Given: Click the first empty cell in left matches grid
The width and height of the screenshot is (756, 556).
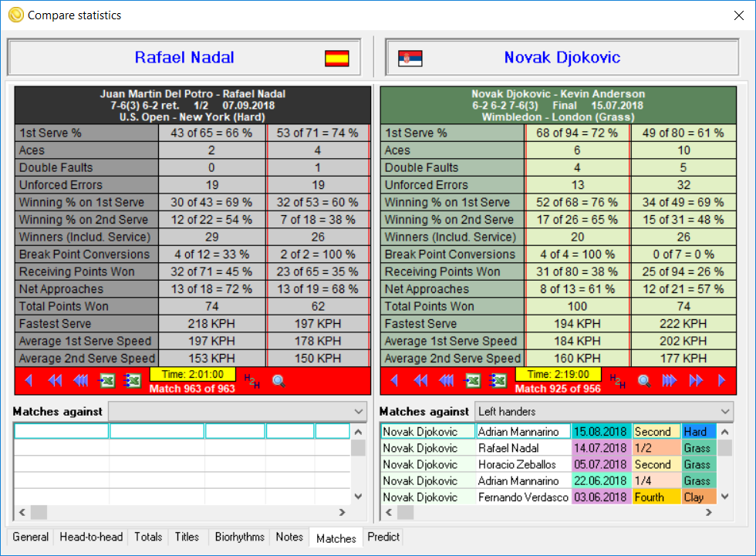Looking at the screenshot, I should [61, 431].
